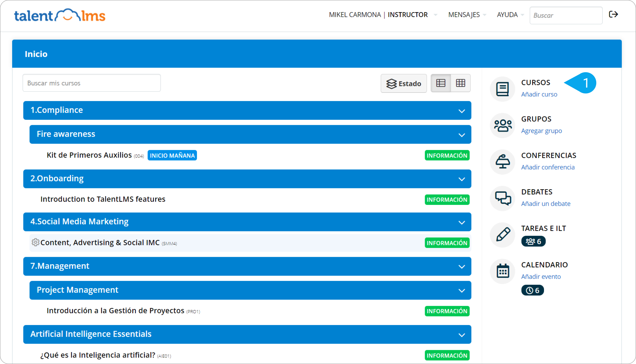Open Introduction to TalentLMS features course

point(103,199)
